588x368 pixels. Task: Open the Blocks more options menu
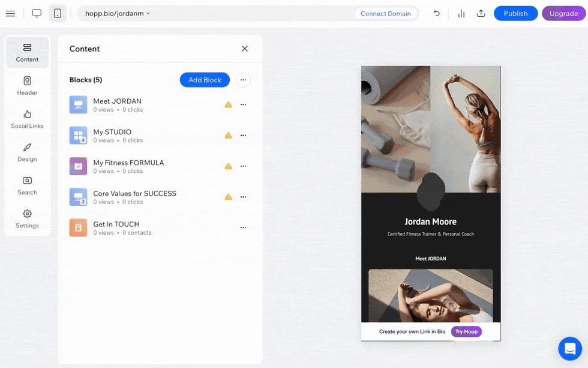(243, 80)
